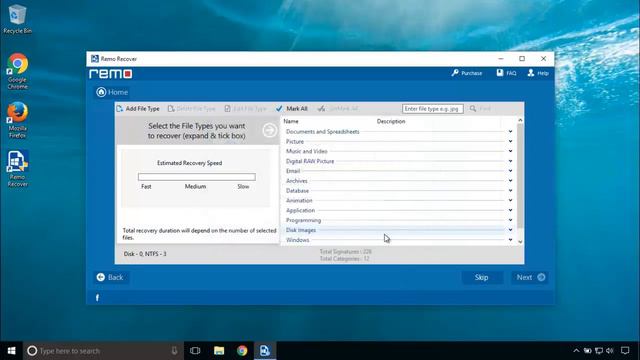Click the Home icon in Remo
Viewport: 640px width, 360px height.
click(101, 92)
